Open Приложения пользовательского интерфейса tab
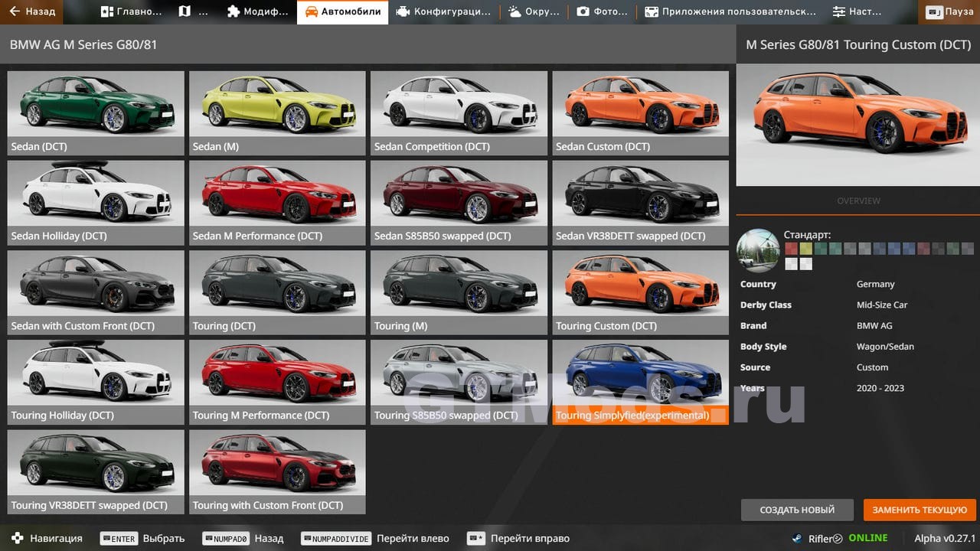Screen dimensions: 980x551 coord(730,11)
